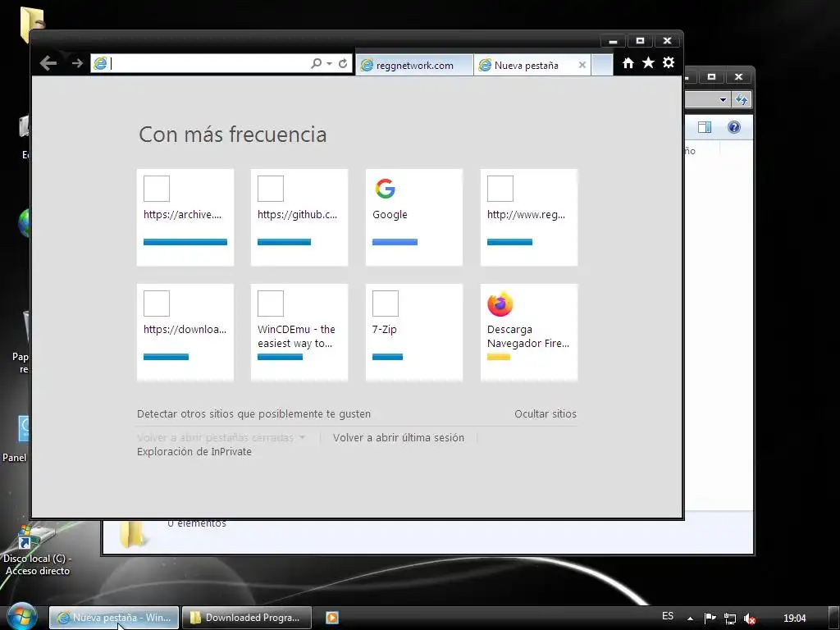
Task: Click the 'Con más frecuencia' heading
Action: coord(232,135)
